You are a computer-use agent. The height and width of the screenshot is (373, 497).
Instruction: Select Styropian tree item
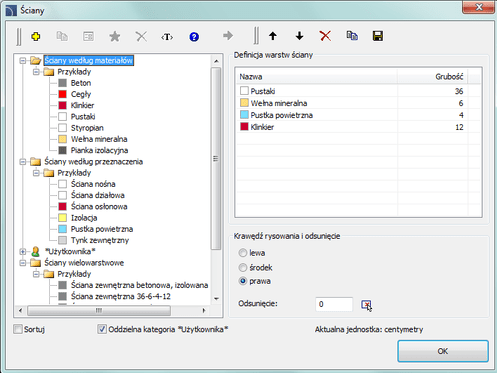point(87,128)
